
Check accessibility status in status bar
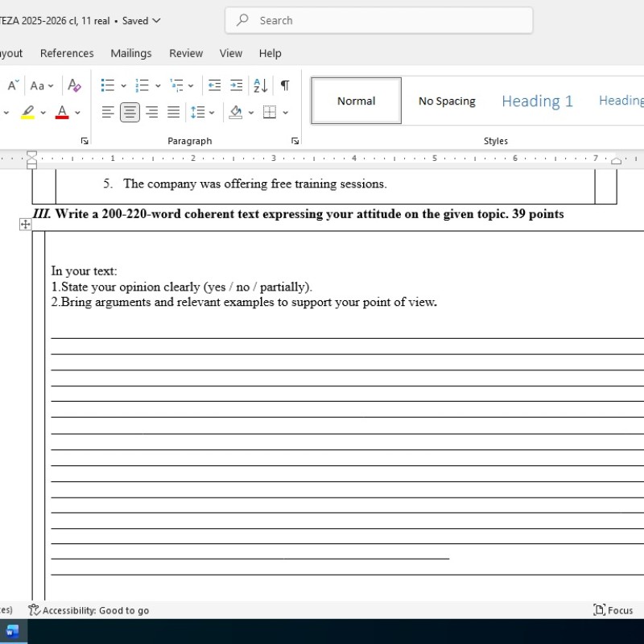point(89,610)
